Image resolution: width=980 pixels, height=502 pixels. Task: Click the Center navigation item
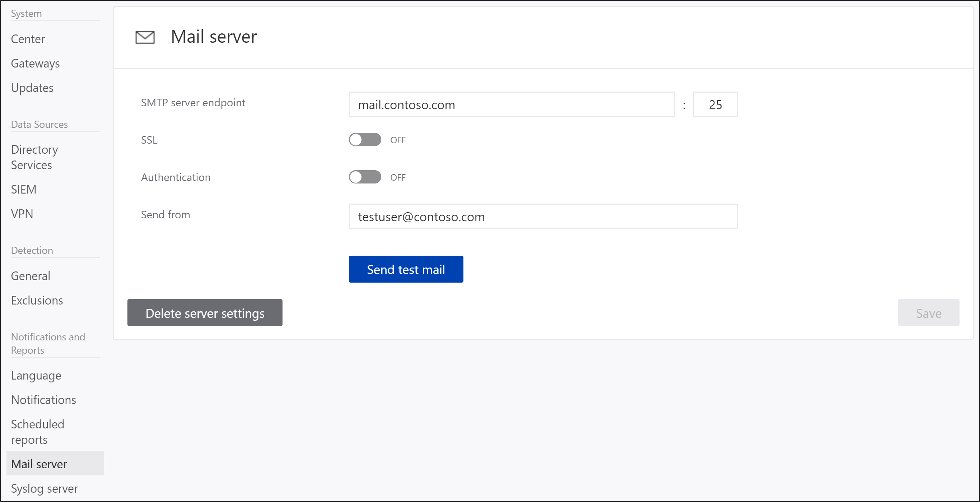[x=28, y=38]
